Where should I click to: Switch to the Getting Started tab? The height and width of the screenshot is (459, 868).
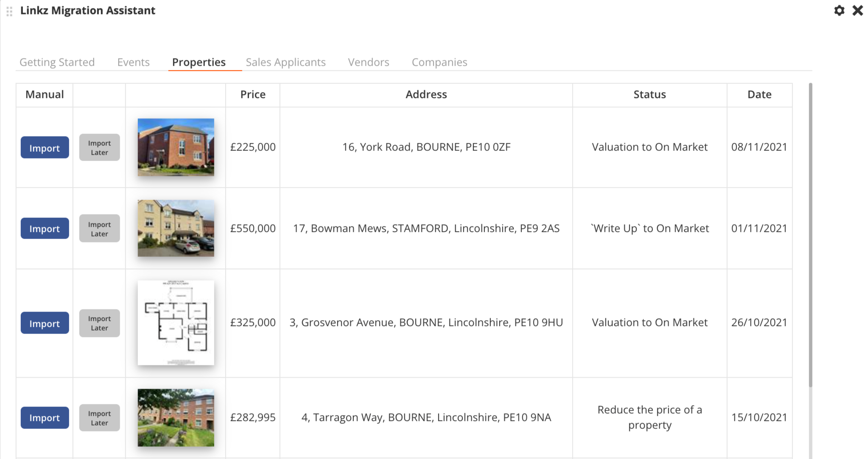click(57, 62)
